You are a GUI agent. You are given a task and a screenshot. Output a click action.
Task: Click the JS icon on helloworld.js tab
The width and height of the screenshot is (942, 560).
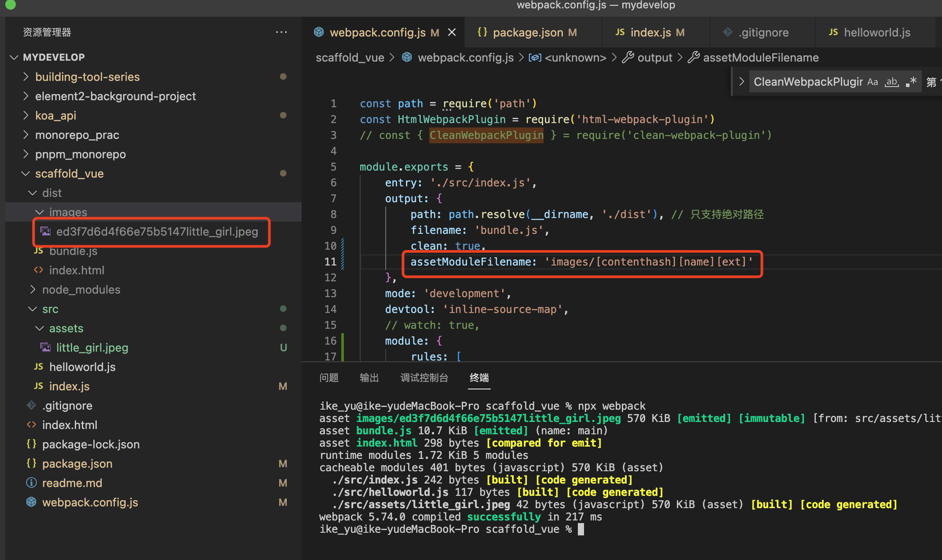[833, 32]
